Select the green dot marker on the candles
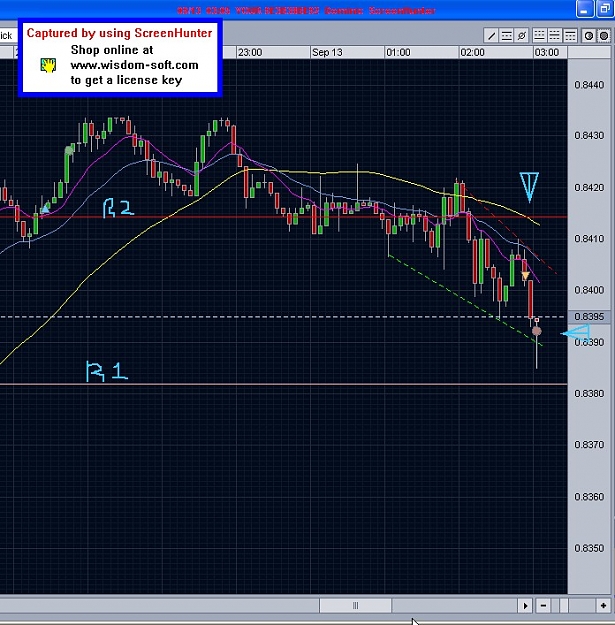 (x=69, y=151)
